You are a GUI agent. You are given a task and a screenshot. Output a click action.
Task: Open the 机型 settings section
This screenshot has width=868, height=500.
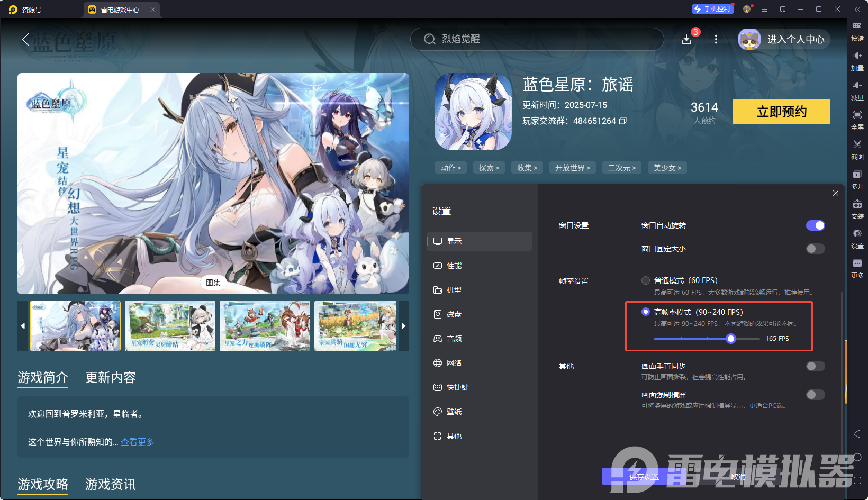point(480,290)
